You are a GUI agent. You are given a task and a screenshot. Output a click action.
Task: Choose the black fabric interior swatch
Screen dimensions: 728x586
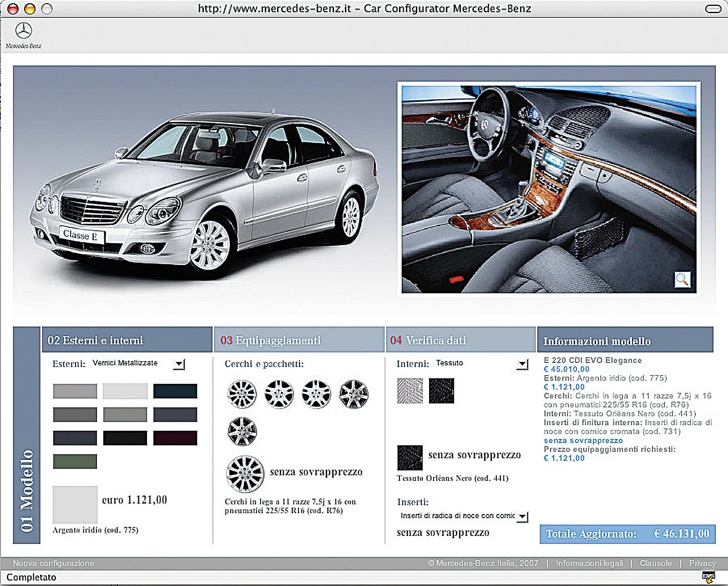click(441, 391)
